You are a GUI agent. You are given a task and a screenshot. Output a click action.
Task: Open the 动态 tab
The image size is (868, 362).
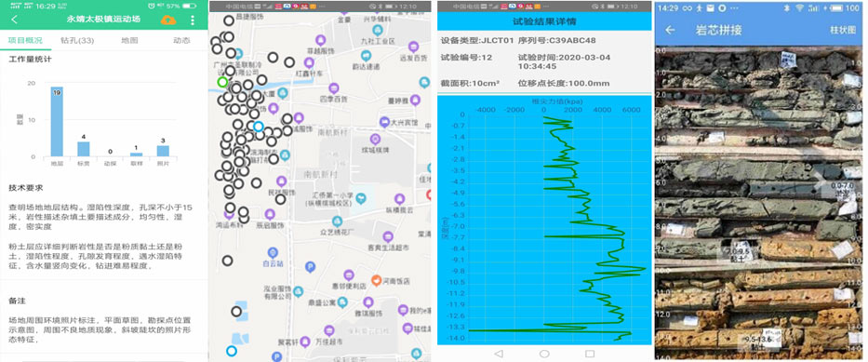(x=181, y=40)
